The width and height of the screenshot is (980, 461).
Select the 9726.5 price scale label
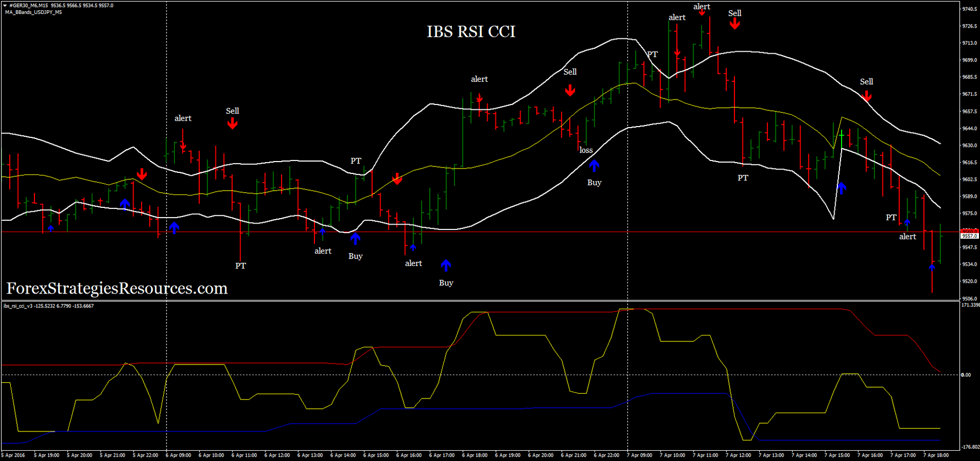coord(969,26)
